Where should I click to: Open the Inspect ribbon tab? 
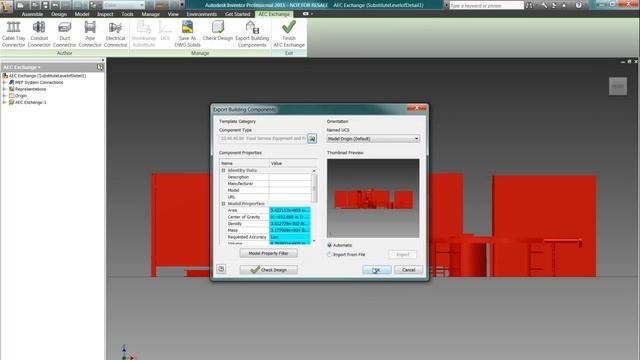pyautogui.click(x=105, y=14)
